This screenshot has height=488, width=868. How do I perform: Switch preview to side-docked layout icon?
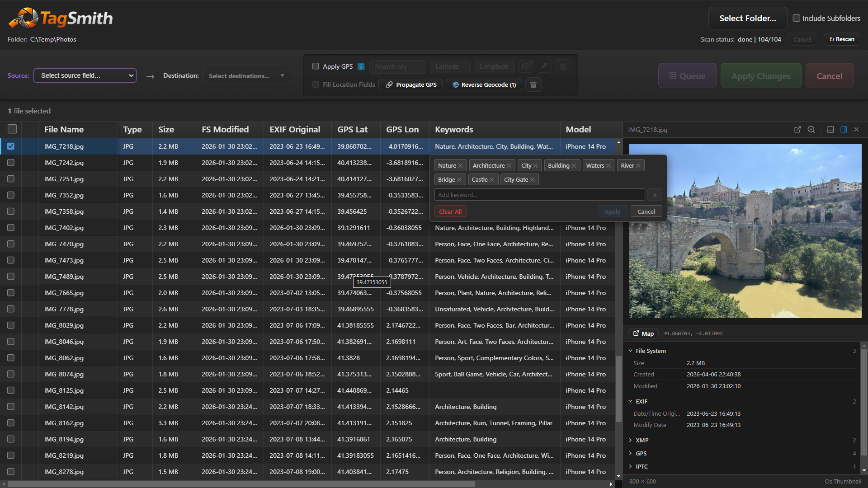pyautogui.click(x=844, y=130)
